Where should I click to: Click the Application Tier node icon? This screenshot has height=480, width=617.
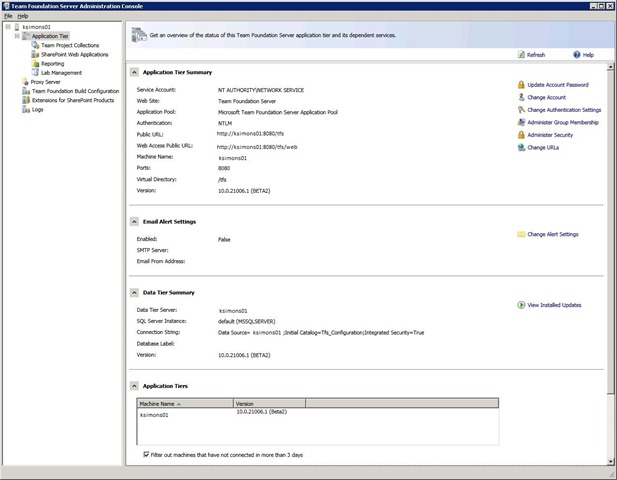[x=26, y=36]
